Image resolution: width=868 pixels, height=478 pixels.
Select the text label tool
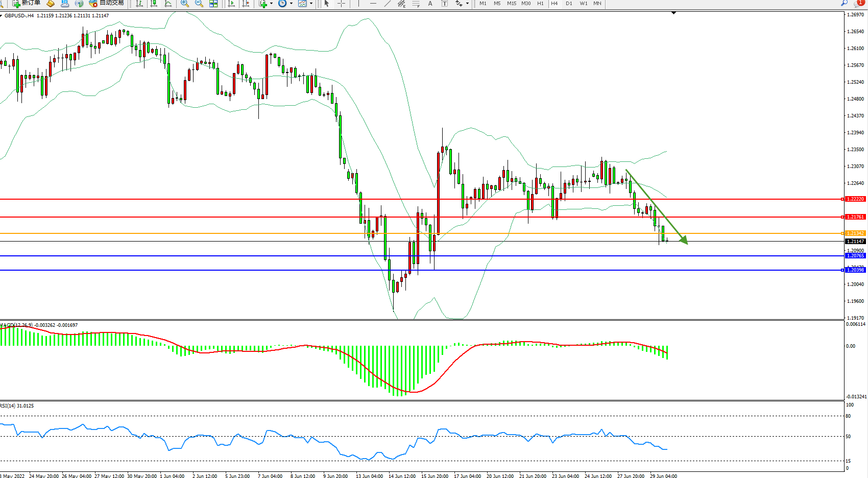coord(444,4)
